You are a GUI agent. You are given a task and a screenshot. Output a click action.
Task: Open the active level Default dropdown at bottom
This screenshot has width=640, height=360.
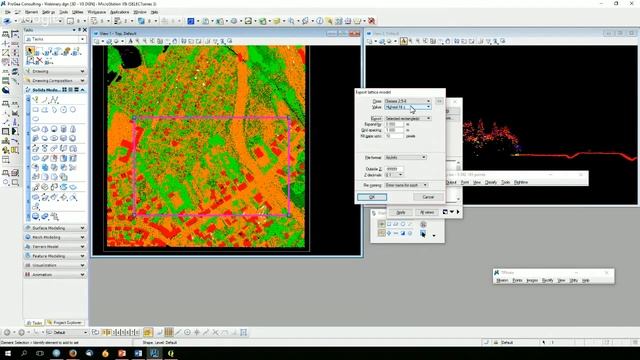click(66, 333)
